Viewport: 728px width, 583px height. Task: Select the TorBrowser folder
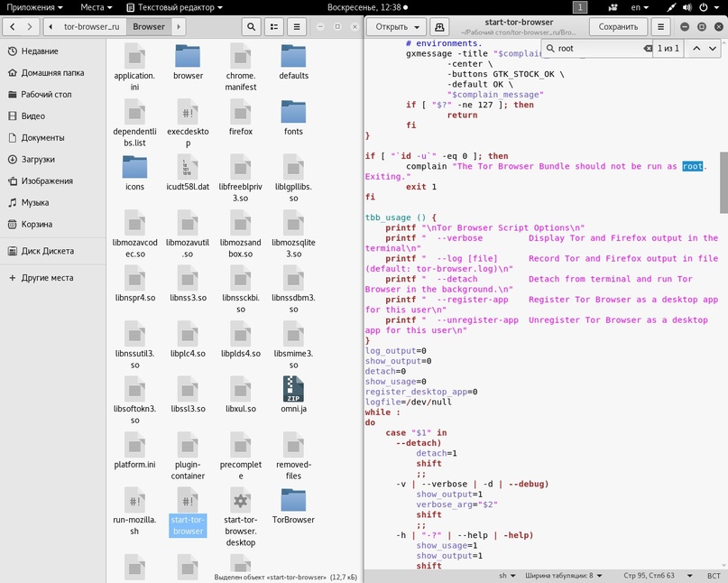coord(293,506)
